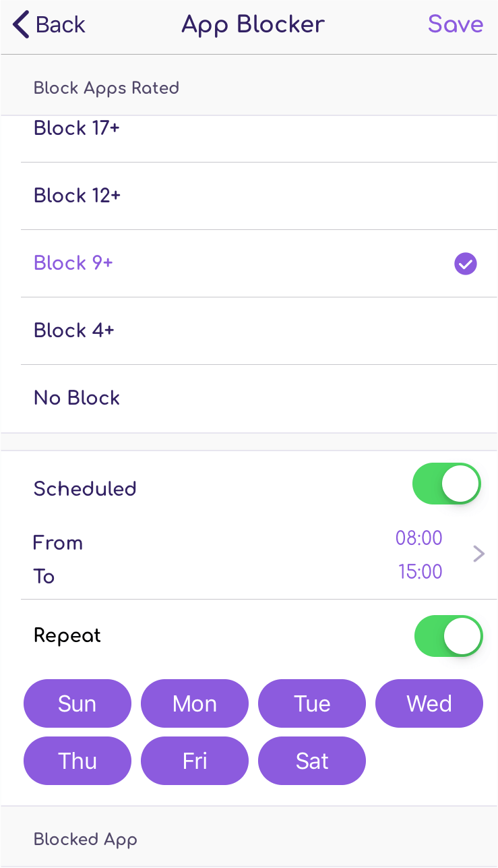
Task: Toggle the Thu day button
Action: [x=77, y=761]
